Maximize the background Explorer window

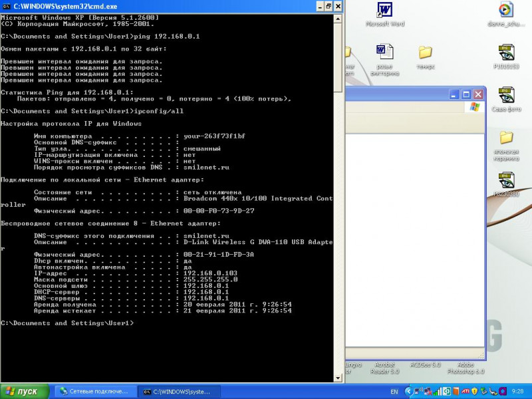click(x=467, y=94)
